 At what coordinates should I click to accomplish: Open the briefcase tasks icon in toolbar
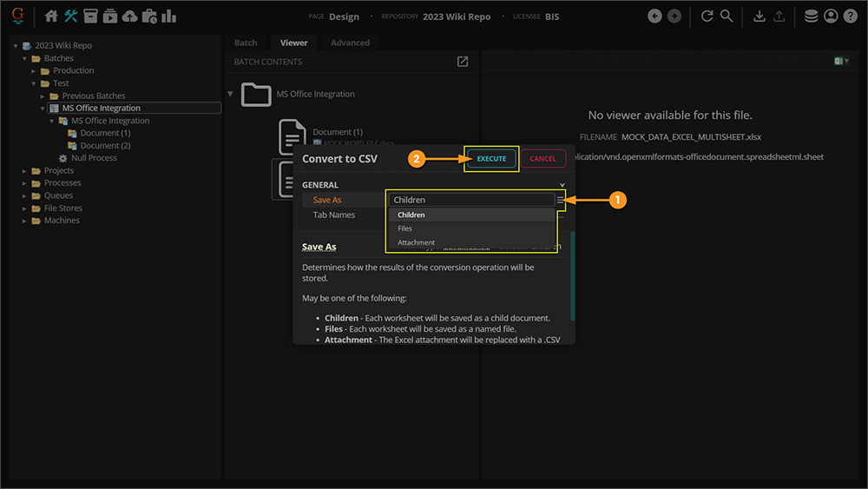[x=149, y=16]
